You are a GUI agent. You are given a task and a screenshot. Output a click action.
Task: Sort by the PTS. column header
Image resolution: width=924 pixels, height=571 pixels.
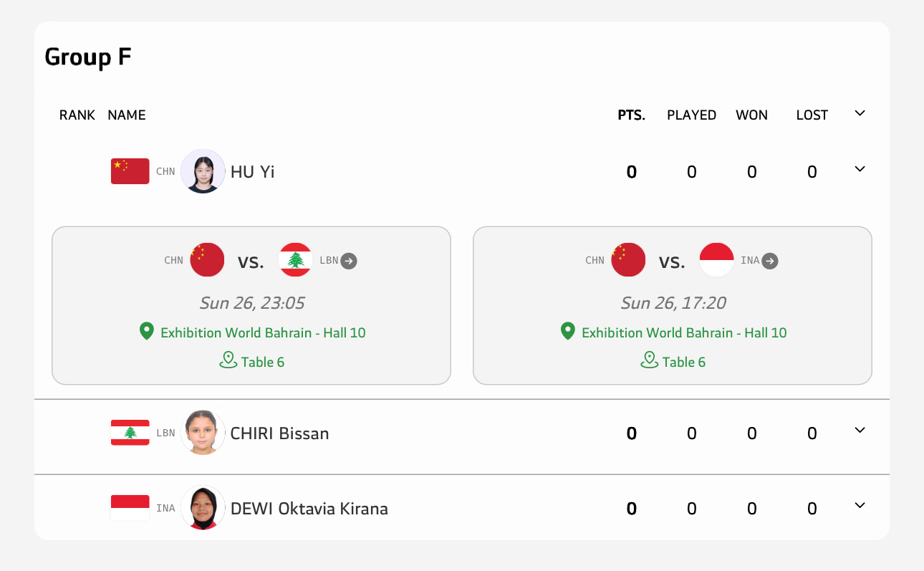[632, 115]
